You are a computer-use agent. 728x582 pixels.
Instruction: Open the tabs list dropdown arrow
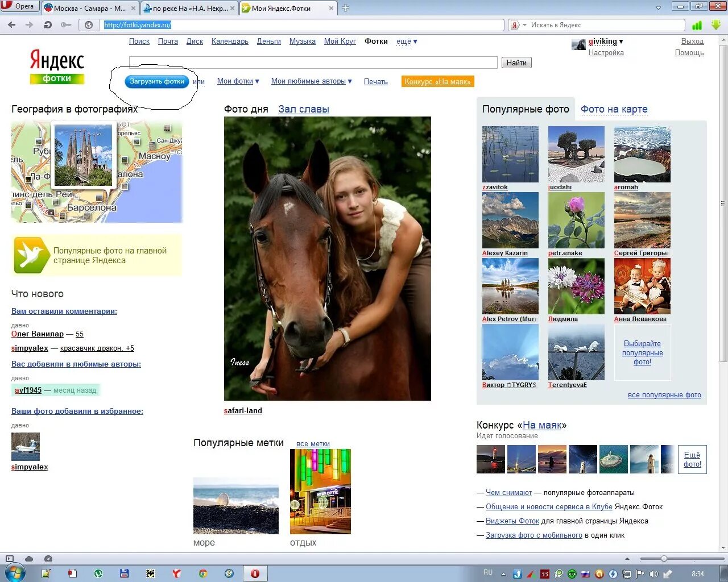[658, 8]
